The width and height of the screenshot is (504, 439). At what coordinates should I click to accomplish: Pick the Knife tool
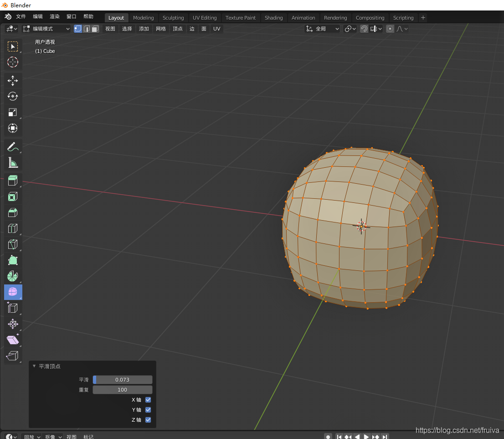click(x=13, y=244)
